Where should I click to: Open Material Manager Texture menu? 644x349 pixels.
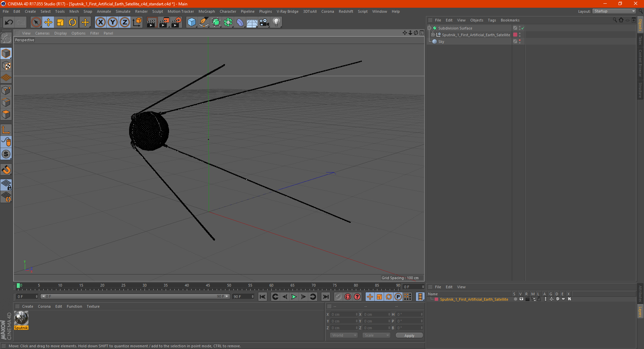click(93, 306)
